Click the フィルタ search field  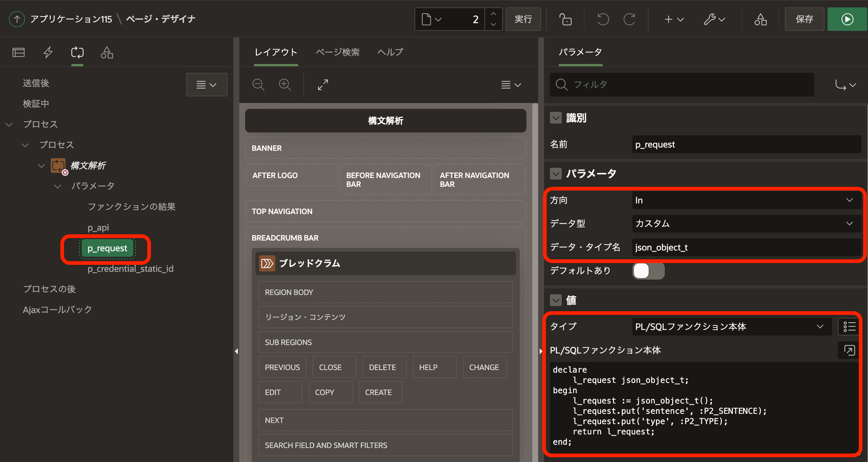click(x=682, y=85)
